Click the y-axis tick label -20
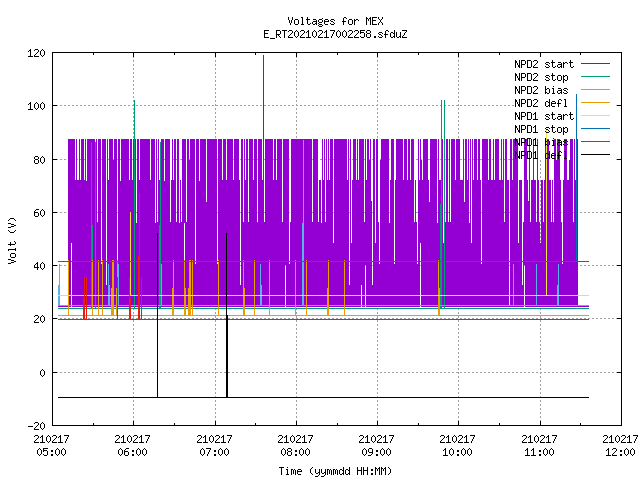The image size is (640, 480). (37, 426)
